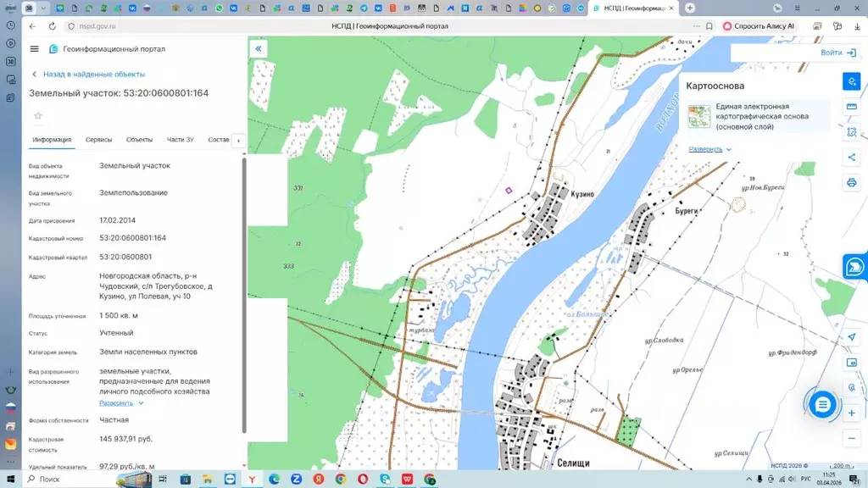Image resolution: width=868 pixels, height=488 pixels.
Task: Center map on my location arrow
Action: click(x=852, y=337)
